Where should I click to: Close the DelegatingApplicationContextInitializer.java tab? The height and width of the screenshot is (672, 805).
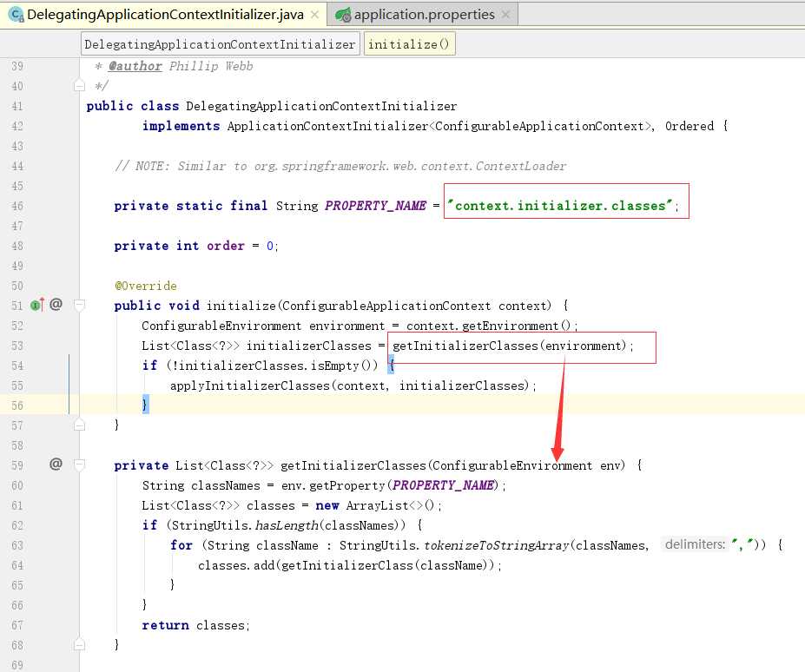point(315,15)
